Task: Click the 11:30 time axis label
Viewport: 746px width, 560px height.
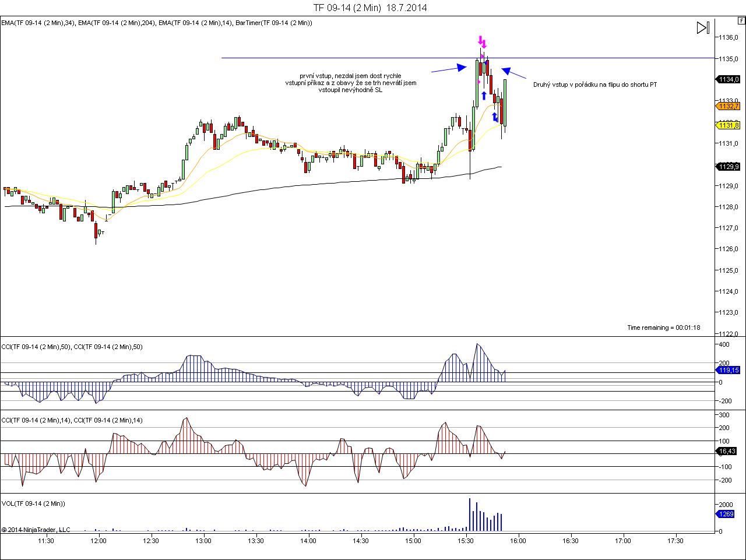Action: pyautogui.click(x=46, y=541)
